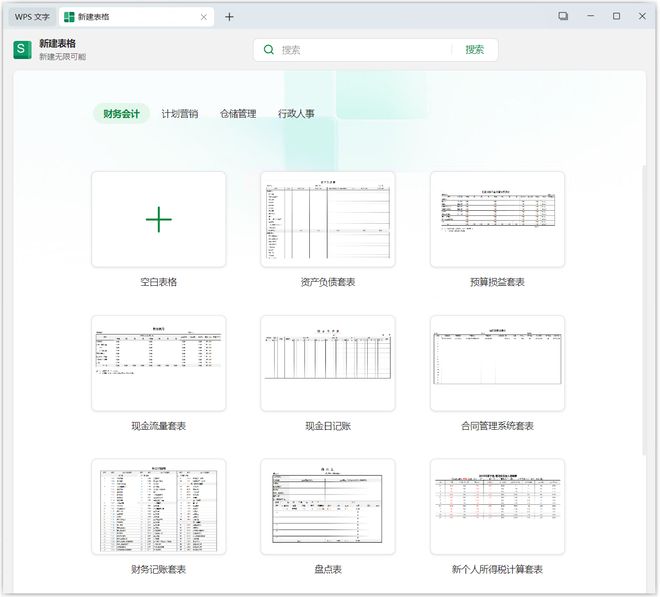Image resolution: width=660 pixels, height=597 pixels.
Task: Click the 新建无限可能 subtitle text
Action: coord(63,57)
